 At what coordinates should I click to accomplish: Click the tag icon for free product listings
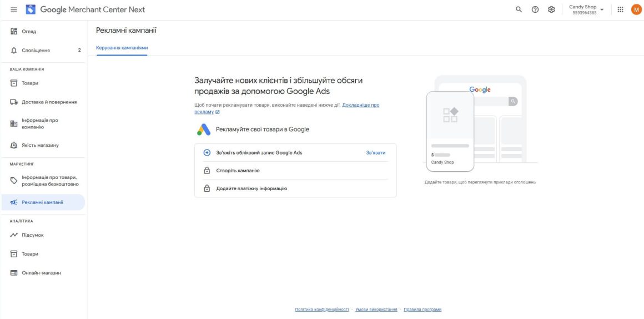tap(14, 181)
